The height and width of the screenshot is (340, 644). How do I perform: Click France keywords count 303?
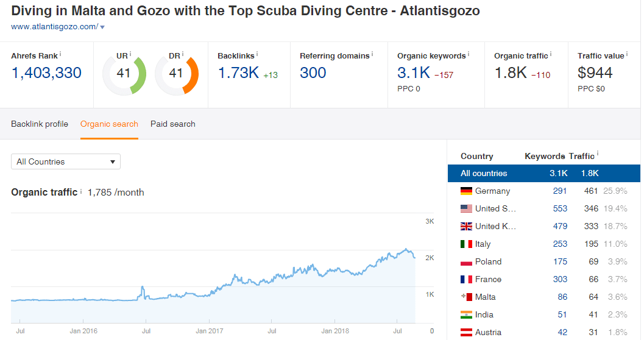[560, 279]
